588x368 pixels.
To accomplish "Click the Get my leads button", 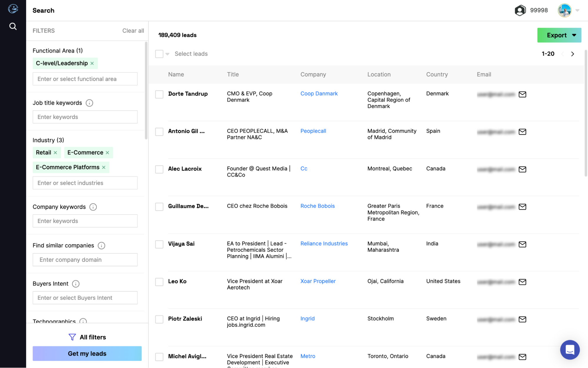I will tap(87, 353).
